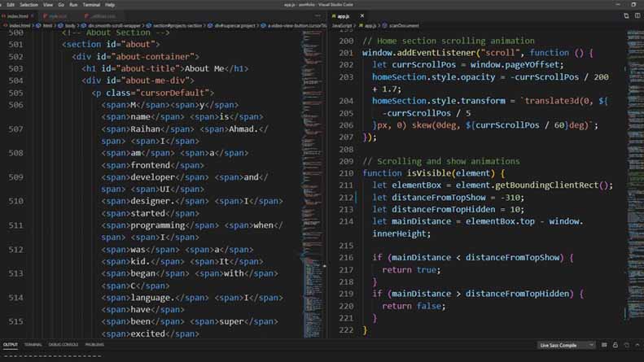The width and height of the screenshot is (644, 362).
Task: Open the Help menu
Action: tap(110, 5)
